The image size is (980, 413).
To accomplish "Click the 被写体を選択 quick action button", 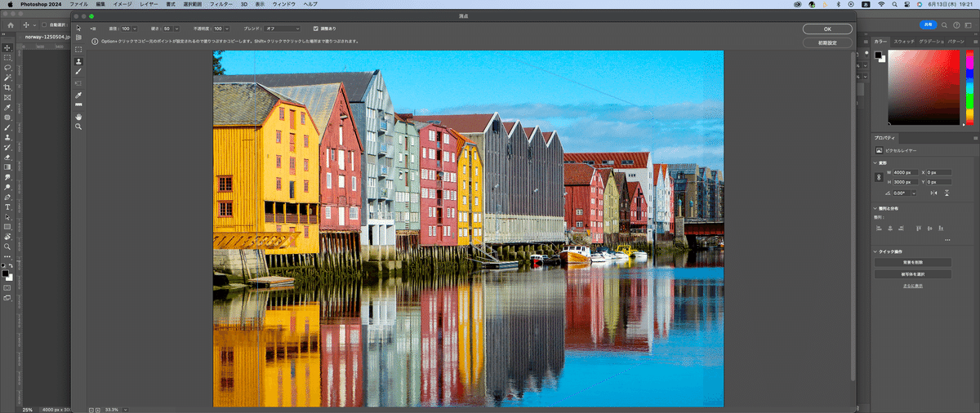I will (912, 274).
